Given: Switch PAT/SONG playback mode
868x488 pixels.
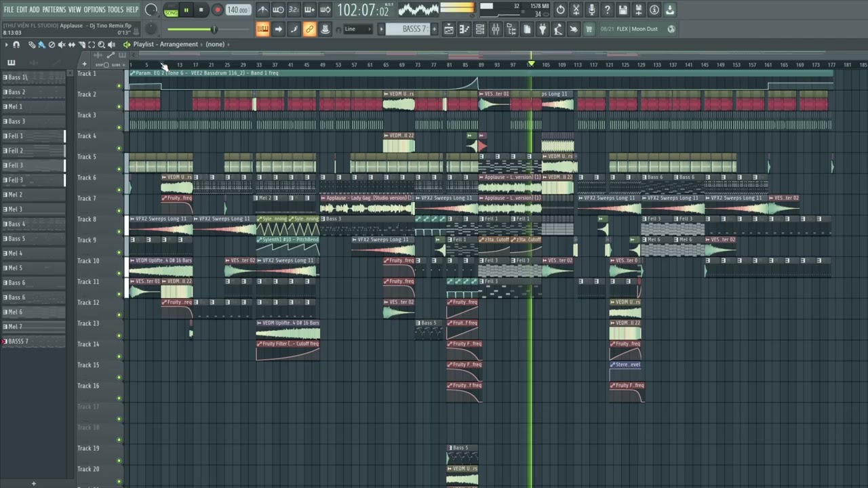Looking at the screenshot, I should pyautogui.click(x=171, y=10).
